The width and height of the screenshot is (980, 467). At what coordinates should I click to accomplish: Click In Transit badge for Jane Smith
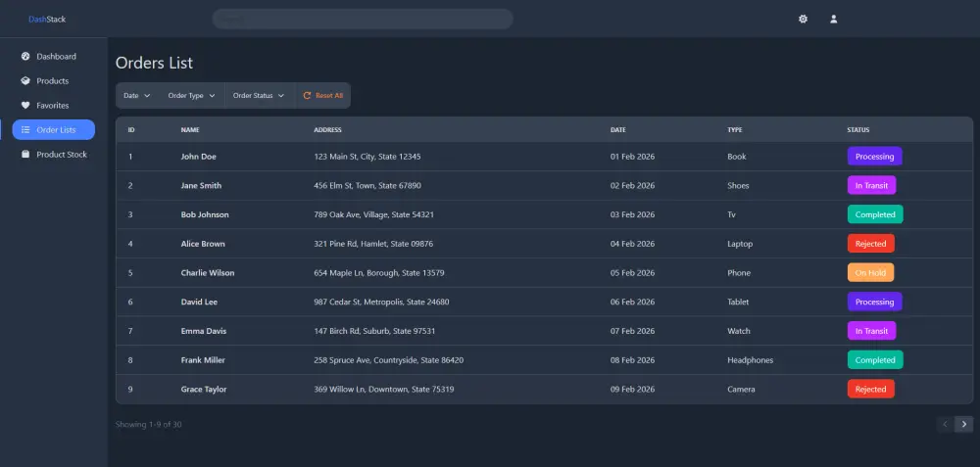[871, 185]
